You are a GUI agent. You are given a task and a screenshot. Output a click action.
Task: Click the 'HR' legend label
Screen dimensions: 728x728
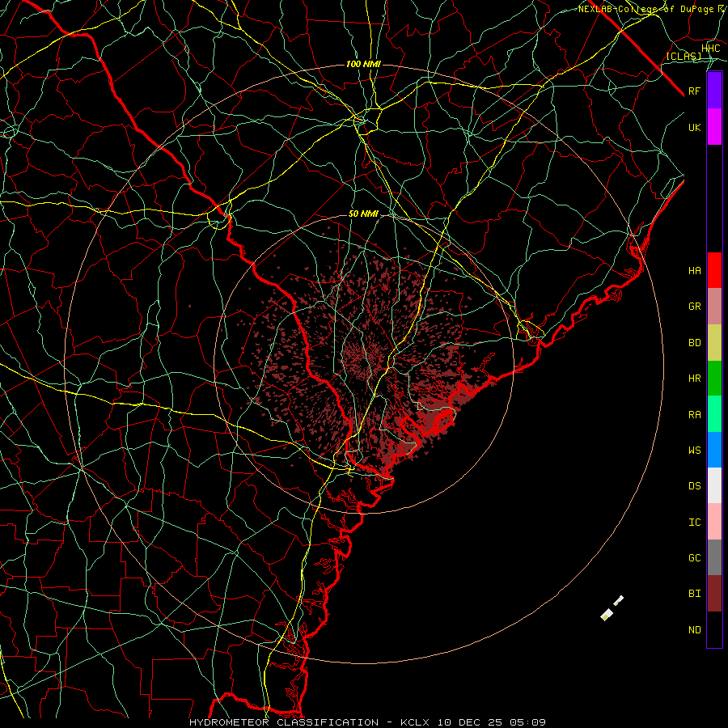click(694, 379)
